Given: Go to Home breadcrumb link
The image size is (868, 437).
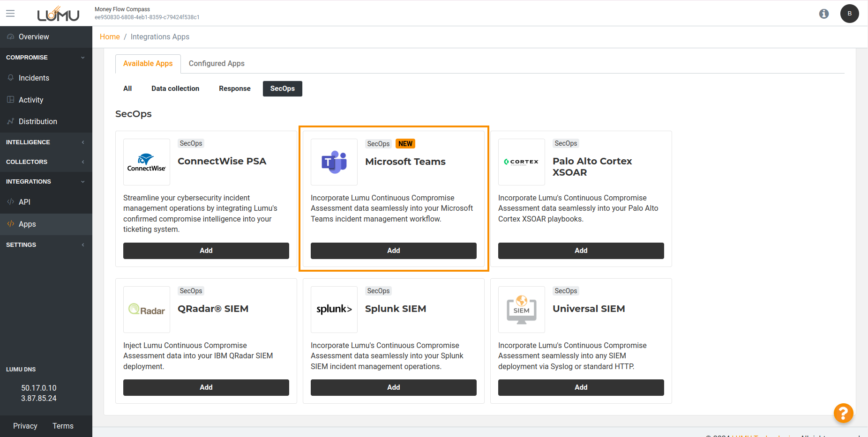Looking at the screenshot, I should [110, 37].
